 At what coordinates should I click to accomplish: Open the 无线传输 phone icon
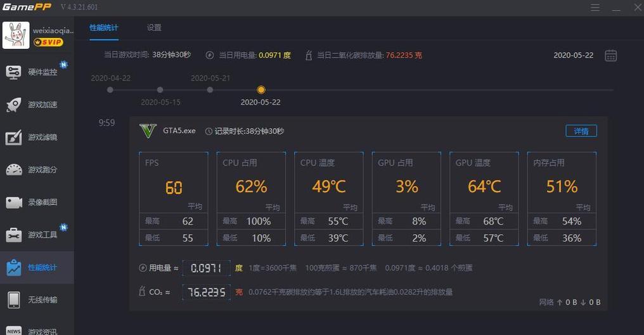13,299
